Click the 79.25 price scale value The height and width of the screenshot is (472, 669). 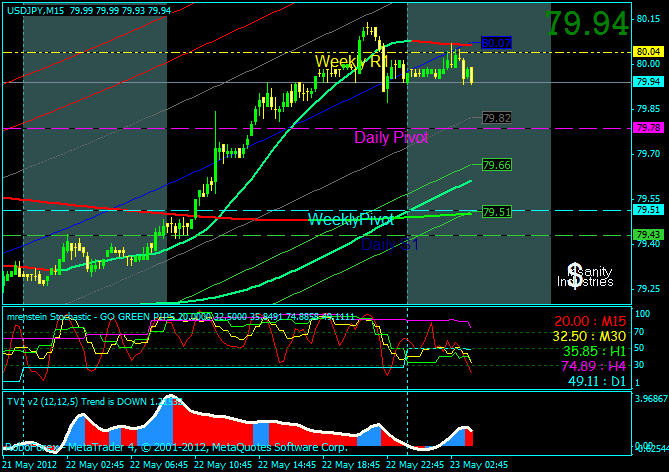[648, 289]
